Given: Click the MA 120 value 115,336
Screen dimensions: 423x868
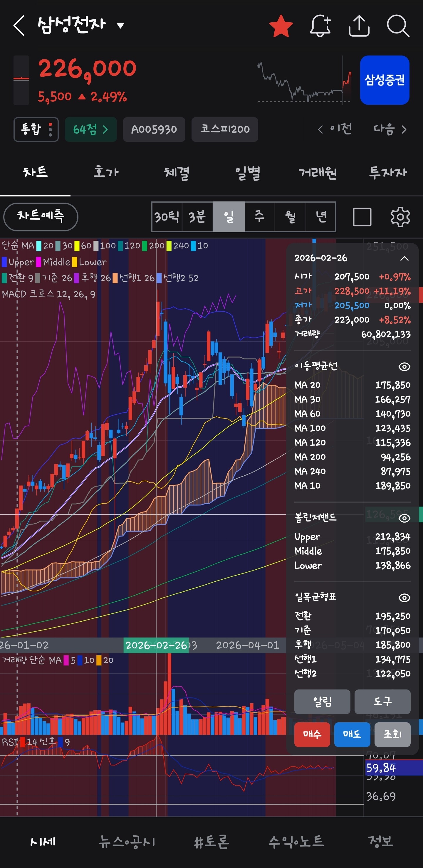Looking at the screenshot, I should coord(393,443).
